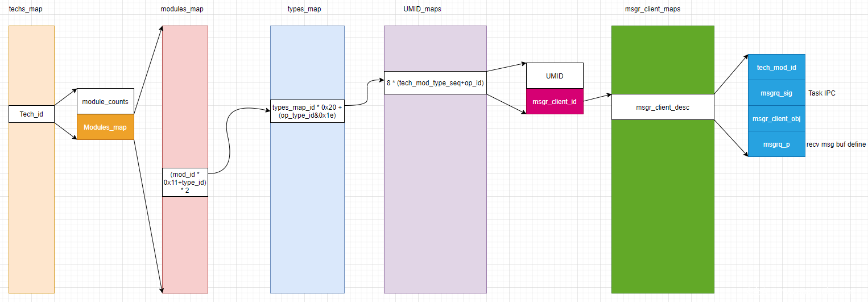Select the modules_map column title
The width and height of the screenshot is (868, 302).
[x=182, y=9]
